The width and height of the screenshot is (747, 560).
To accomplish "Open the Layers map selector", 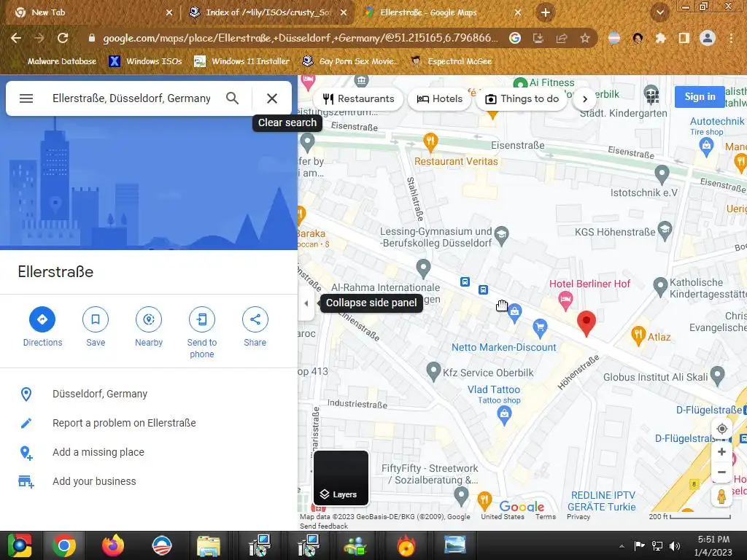I will pos(341,478).
